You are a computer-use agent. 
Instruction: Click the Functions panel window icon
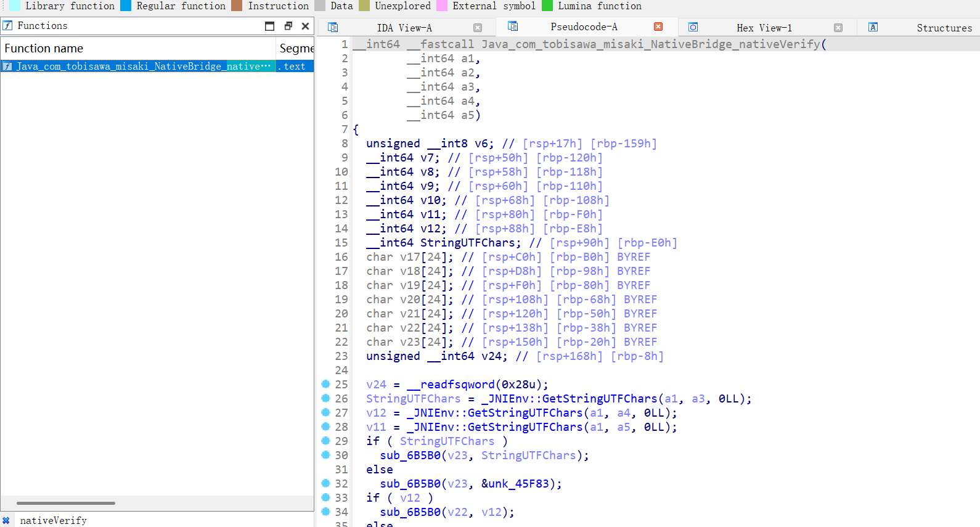coord(7,26)
